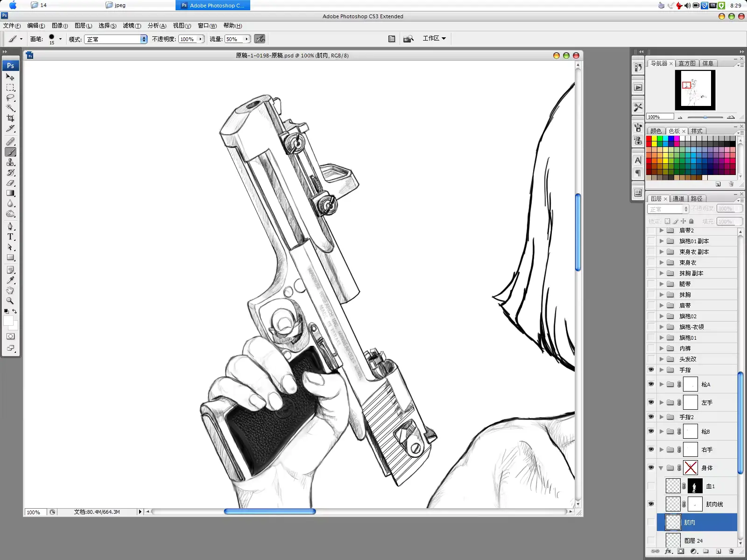Screen dimensions: 747x560
Task: Open the 图像 menu
Action: pyautogui.click(x=60, y=26)
